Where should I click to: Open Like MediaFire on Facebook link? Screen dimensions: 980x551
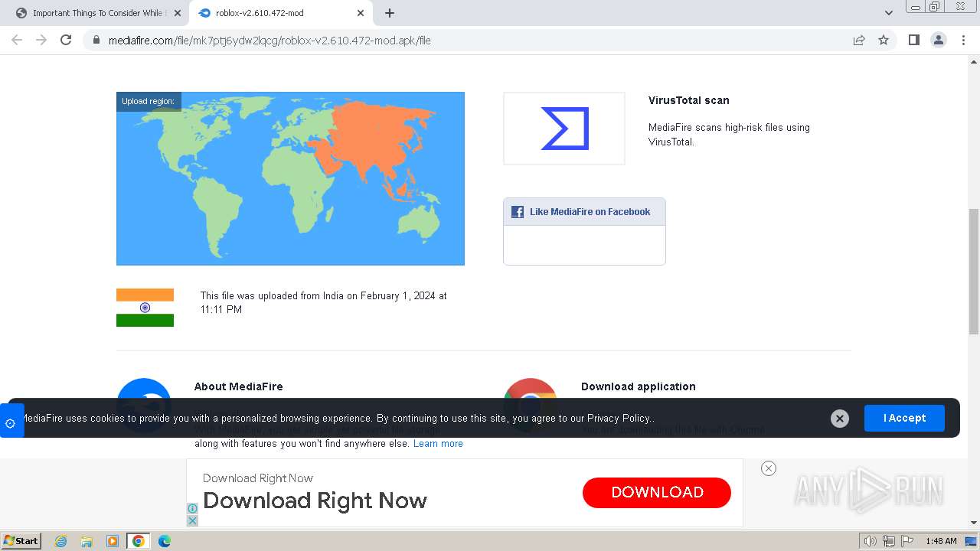[590, 212]
